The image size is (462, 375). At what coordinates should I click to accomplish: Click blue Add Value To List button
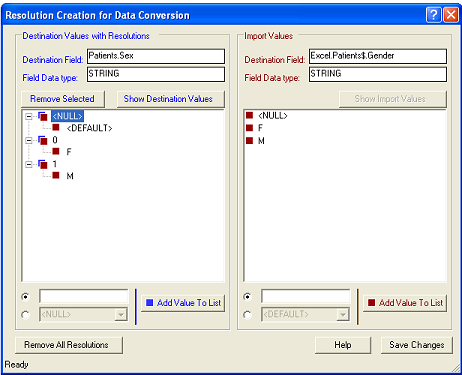tap(183, 303)
